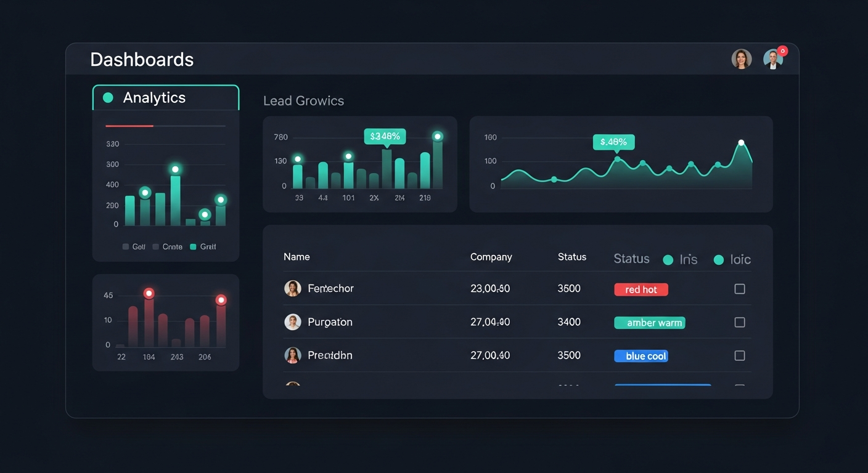868x473 pixels.
Task: Click the red progress bar under Analytics
Action: click(129, 126)
